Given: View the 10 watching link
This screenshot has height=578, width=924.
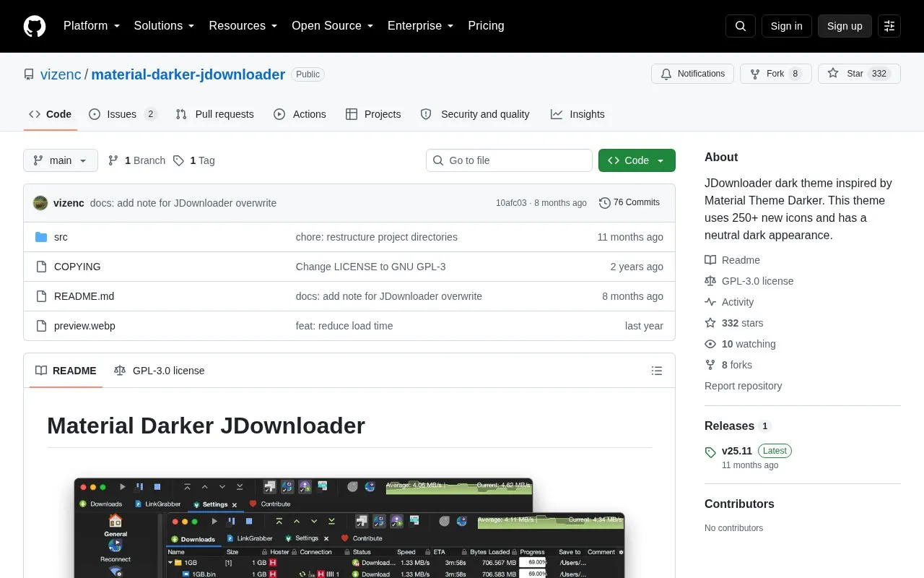Looking at the screenshot, I should [741, 344].
